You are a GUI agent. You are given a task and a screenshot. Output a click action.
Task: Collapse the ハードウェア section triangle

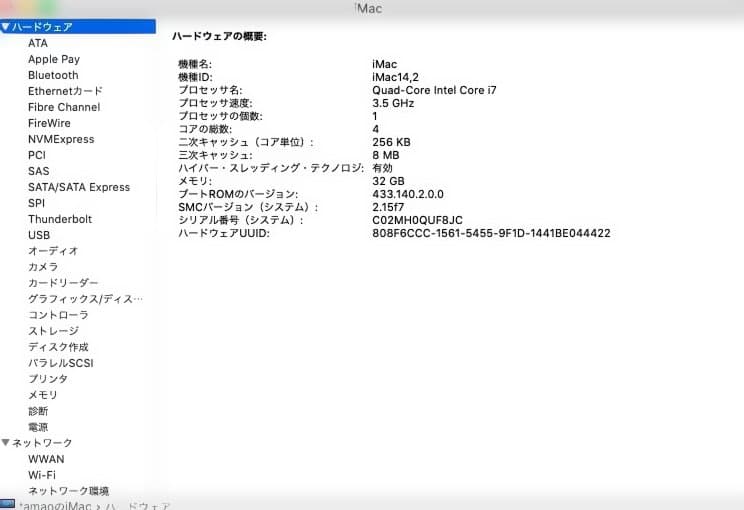(x=5, y=27)
